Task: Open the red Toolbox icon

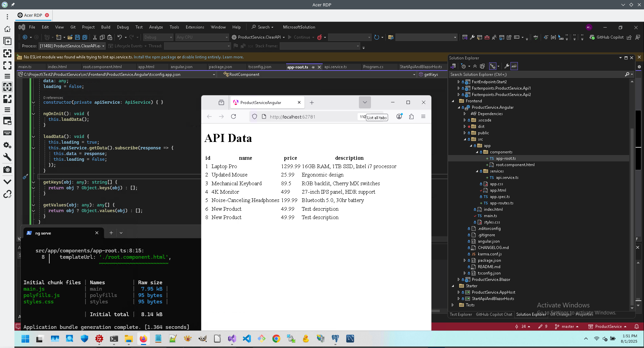Action: click(x=487, y=37)
